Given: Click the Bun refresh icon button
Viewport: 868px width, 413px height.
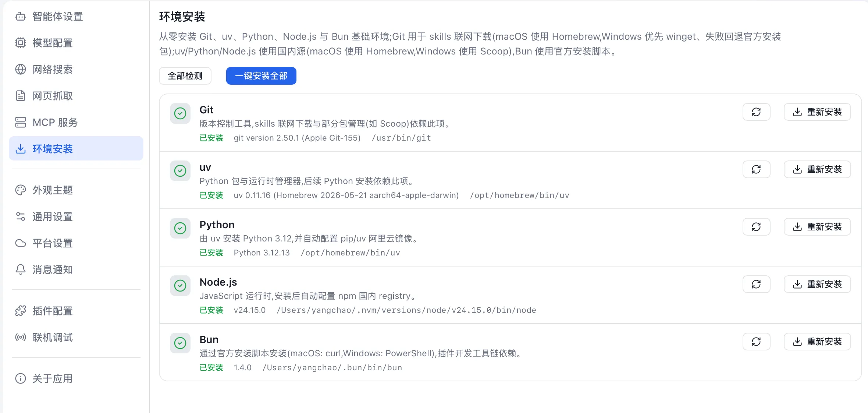Looking at the screenshot, I should pos(756,342).
